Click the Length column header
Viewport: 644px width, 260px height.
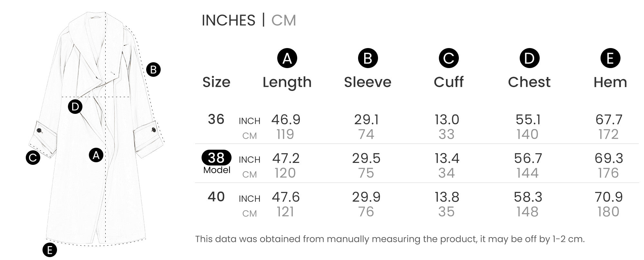tap(287, 82)
